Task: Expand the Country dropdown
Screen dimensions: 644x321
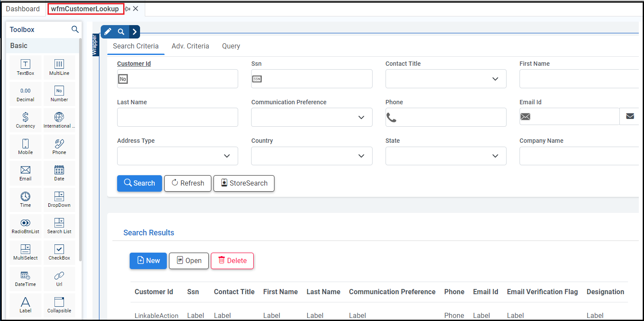Action: pyautogui.click(x=312, y=156)
